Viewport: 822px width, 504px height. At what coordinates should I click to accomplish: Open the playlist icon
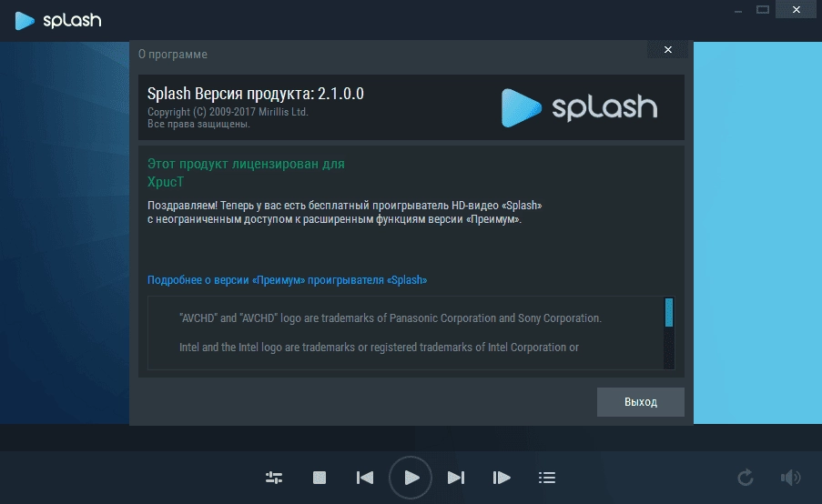point(547,478)
